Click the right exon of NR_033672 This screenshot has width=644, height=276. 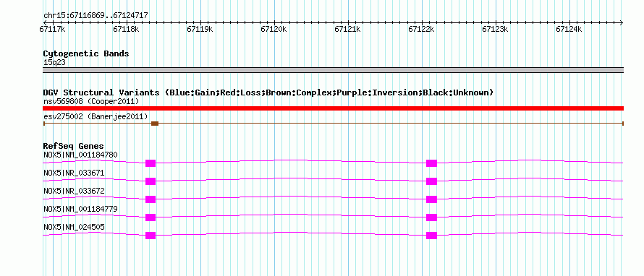pos(431,199)
